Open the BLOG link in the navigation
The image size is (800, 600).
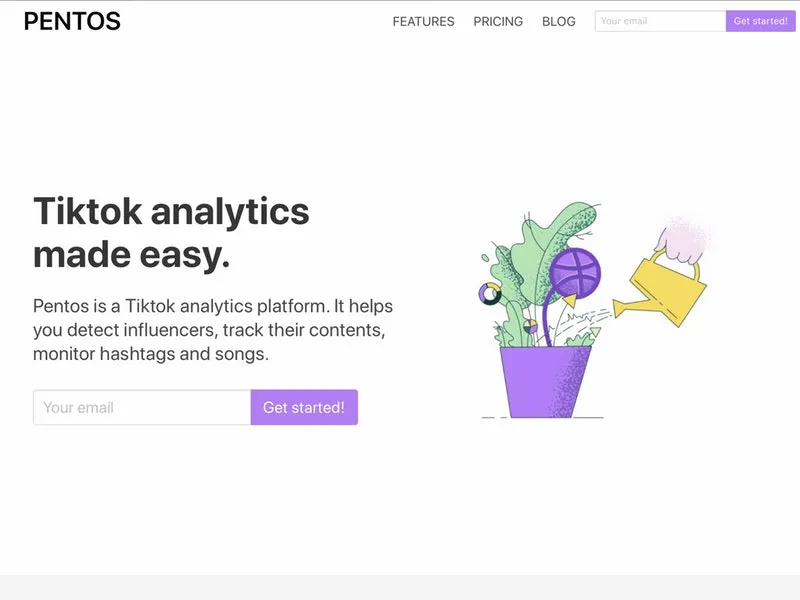[x=559, y=21]
